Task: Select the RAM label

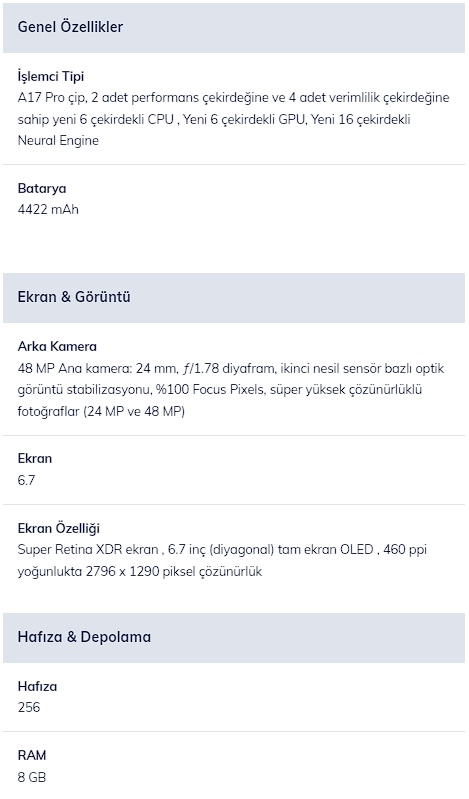Action: 32,755
